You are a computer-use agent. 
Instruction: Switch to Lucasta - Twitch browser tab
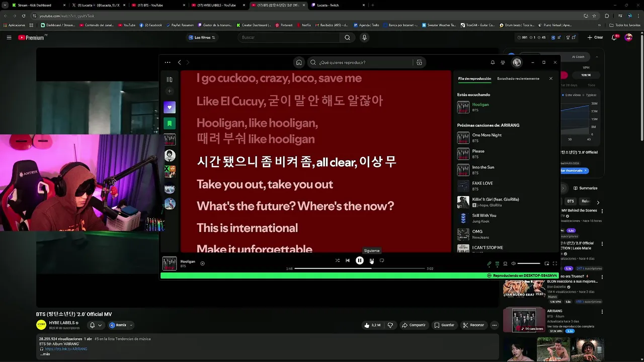click(x=337, y=5)
